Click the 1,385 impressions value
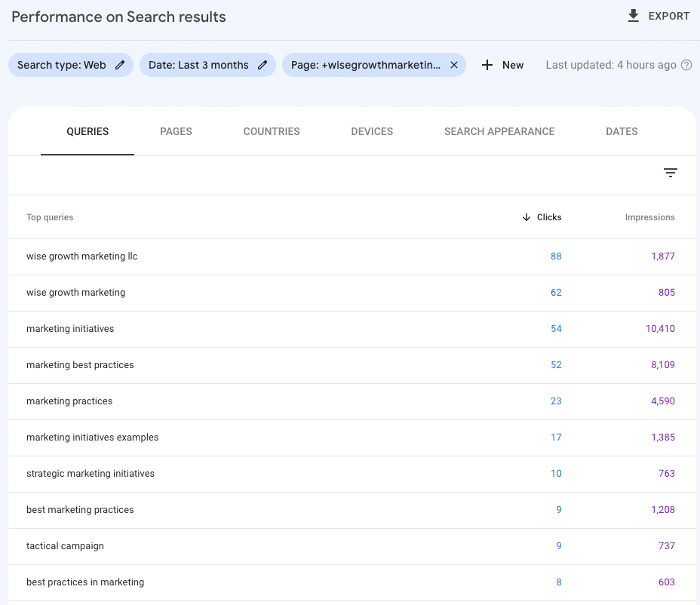Image resolution: width=700 pixels, height=605 pixels. (663, 437)
